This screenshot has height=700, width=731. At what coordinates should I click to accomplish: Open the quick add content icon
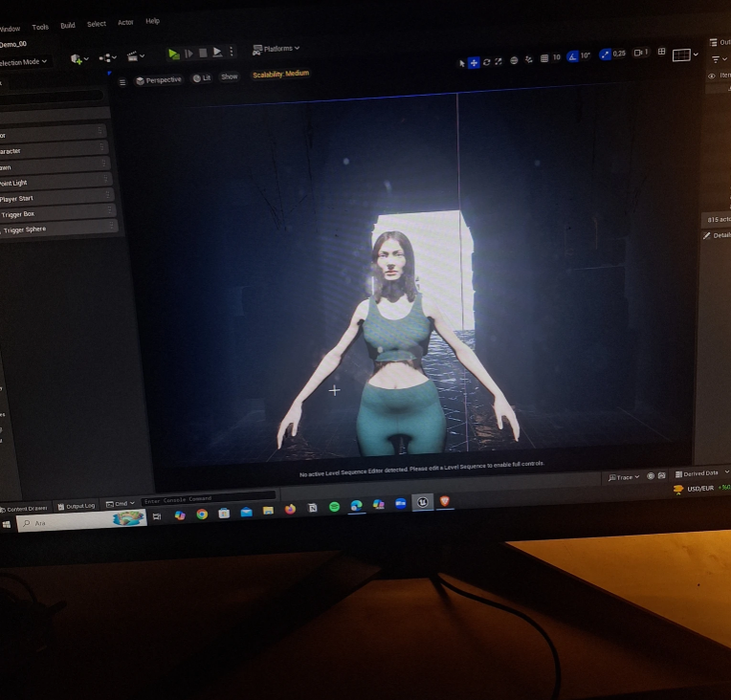click(x=78, y=59)
